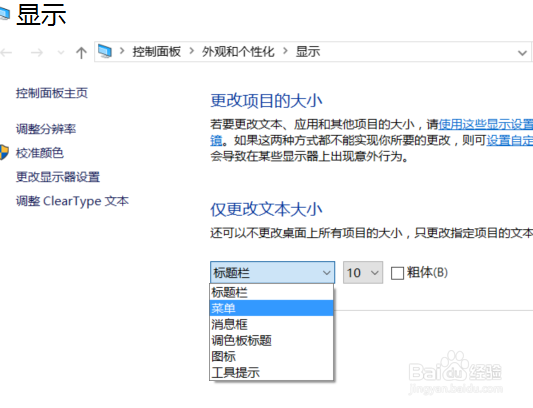Collapse the 标题栏 item combo box
The height and width of the screenshot is (408, 533).
272,272
